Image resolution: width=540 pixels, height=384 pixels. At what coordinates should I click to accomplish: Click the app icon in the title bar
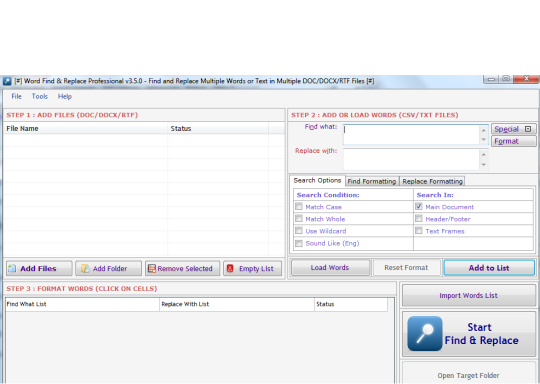pyautogui.click(x=7, y=81)
